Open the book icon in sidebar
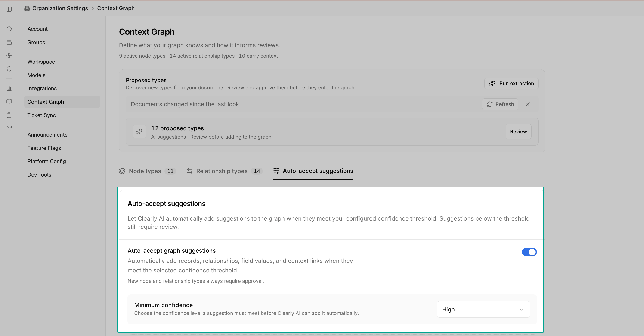This screenshot has height=336, width=644. [x=9, y=102]
